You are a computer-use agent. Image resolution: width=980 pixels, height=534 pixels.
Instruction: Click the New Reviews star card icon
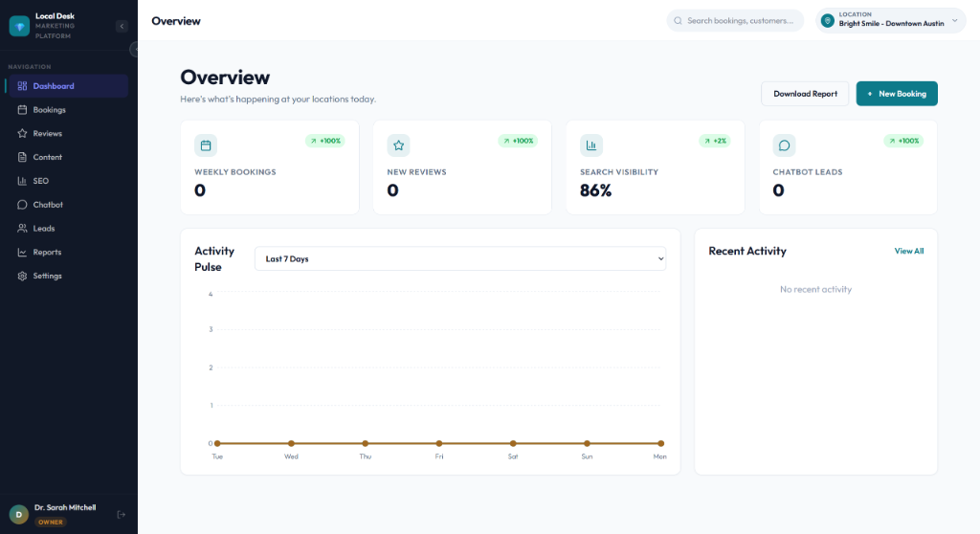tap(399, 145)
